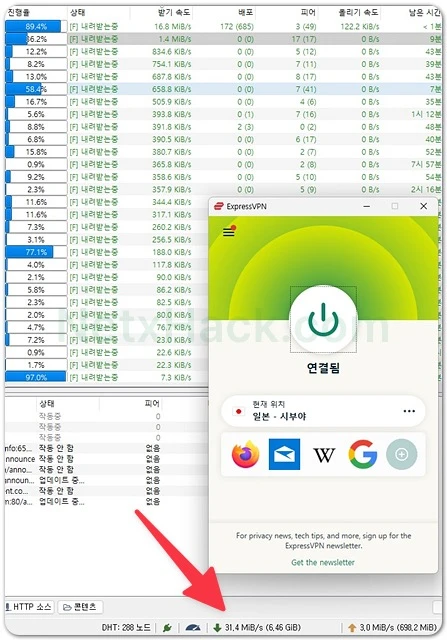Open the Wikipedia shortcut in ExpressVPN
Screen dimensions: 447x640
click(x=324, y=455)
